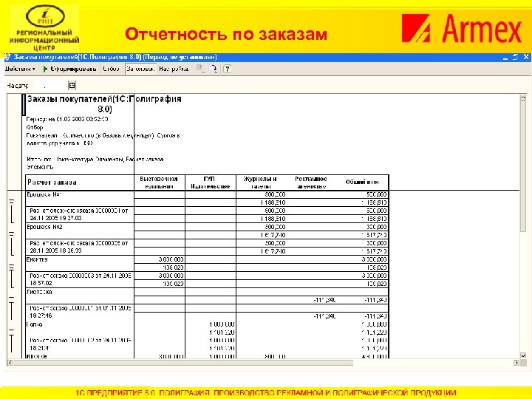
Task: Click the horizontal scrollbar thumb
Action: click(183, 363)
